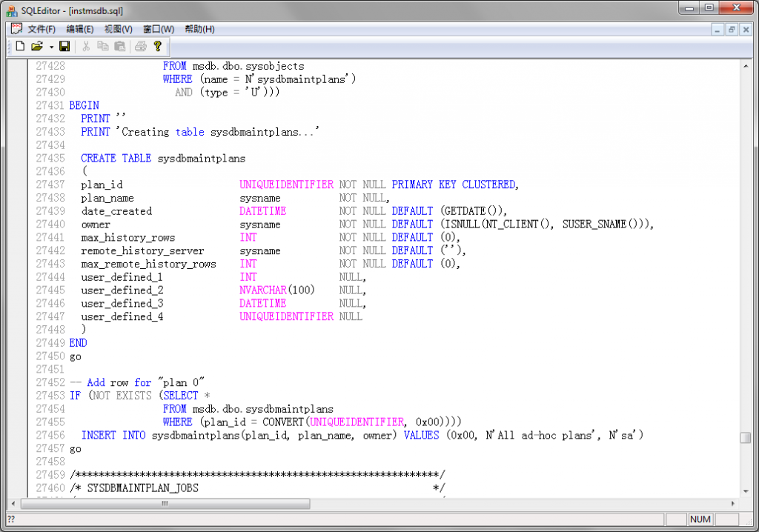Click the horizontal scrollbar left arrow

pyautogui.click(x=13, y=503)
